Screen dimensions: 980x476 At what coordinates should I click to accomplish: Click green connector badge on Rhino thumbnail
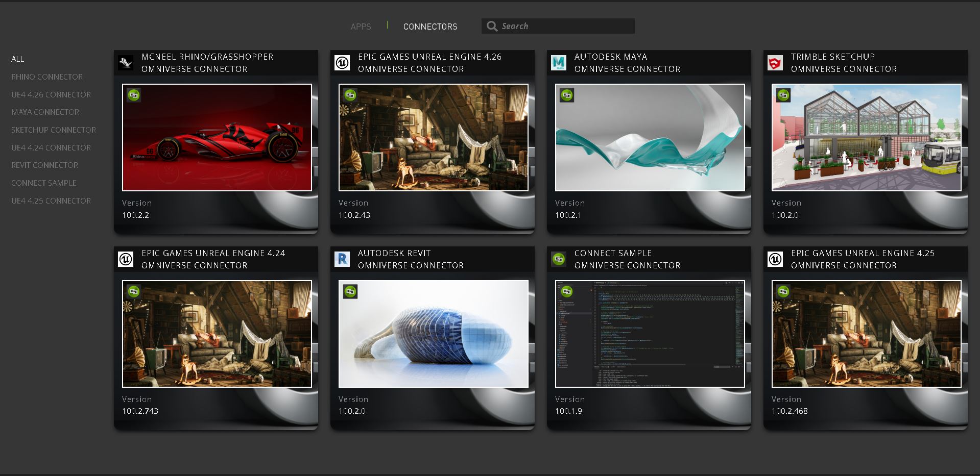[x=134, y=95]
